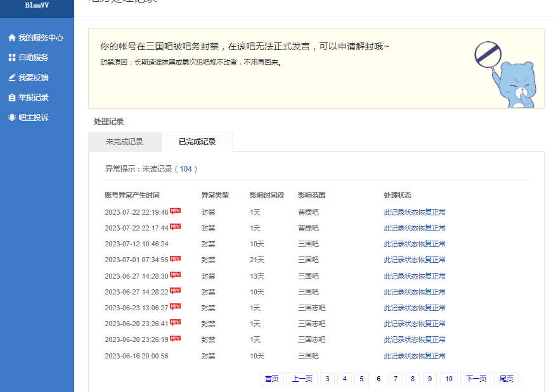Jump to last page with 尾页
This screenshot has width=556, height=392.
tap(506, 379)
